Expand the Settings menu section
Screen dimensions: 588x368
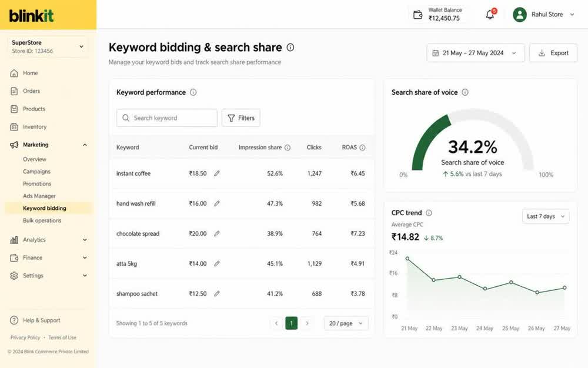coord(85,276)
